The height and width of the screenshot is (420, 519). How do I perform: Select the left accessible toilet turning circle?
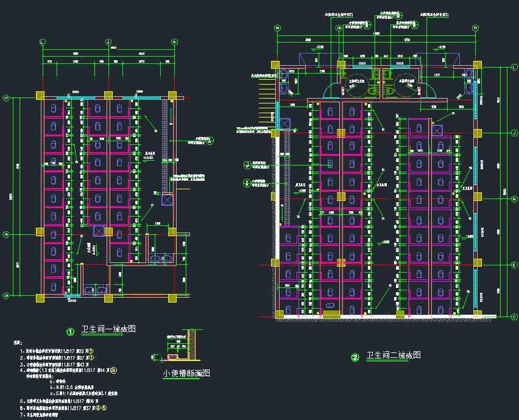tap(356, 85)
